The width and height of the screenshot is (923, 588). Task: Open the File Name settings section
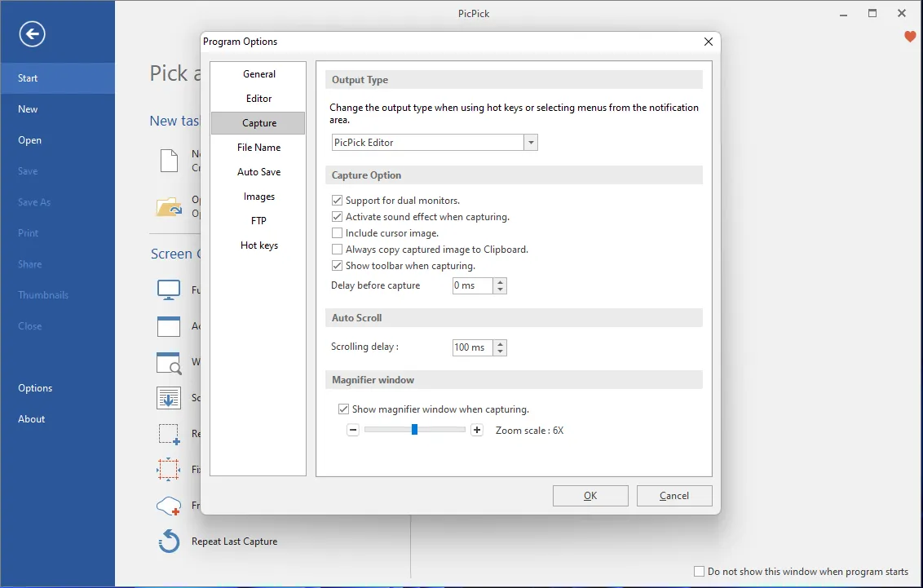click(x=258, y=147)
